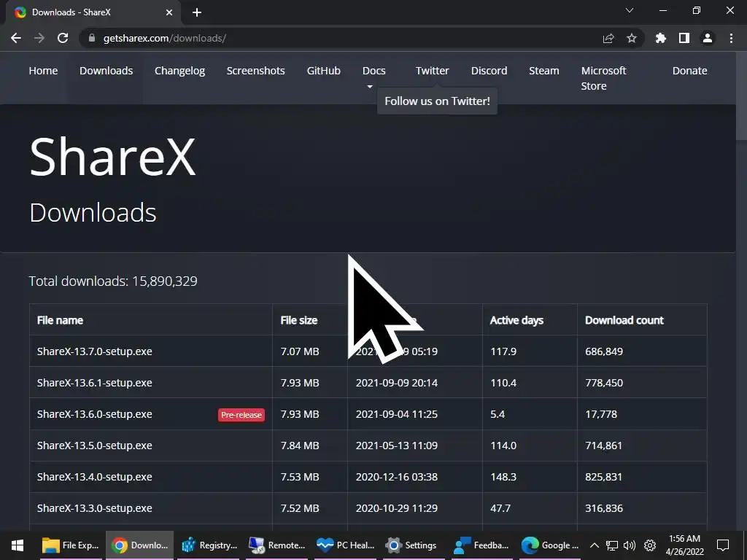Click ShareX-13.4.0-setup.exe file name

(x=94, y=477)
